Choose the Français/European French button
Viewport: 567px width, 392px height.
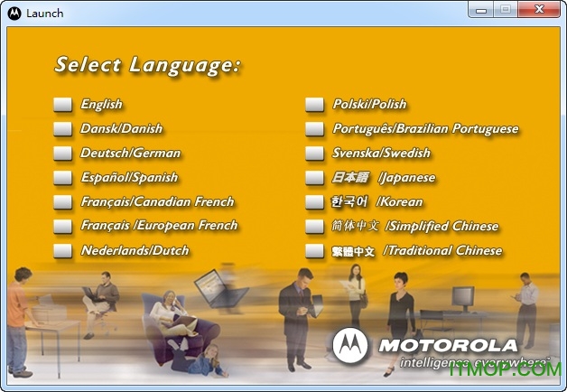(x=62, y=226)
